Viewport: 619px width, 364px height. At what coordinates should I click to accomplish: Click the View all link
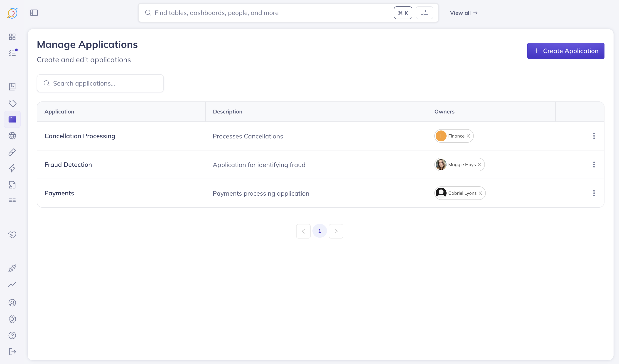click(x=463, y=13)
